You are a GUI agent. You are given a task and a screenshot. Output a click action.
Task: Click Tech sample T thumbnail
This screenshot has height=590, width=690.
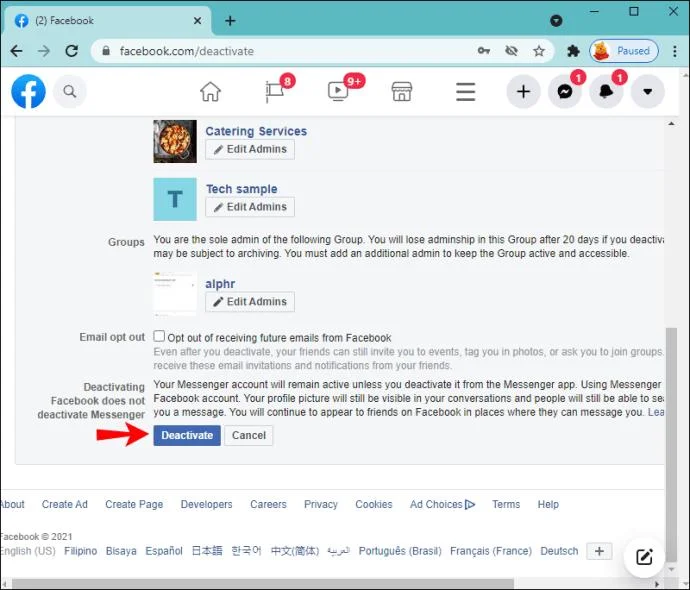point(175,199)
